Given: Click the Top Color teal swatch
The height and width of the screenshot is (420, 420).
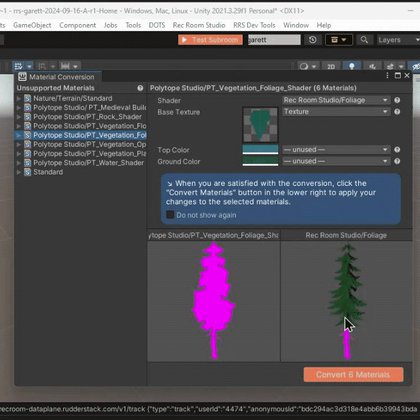Looking at the screenshot, I should click(260, 149).
